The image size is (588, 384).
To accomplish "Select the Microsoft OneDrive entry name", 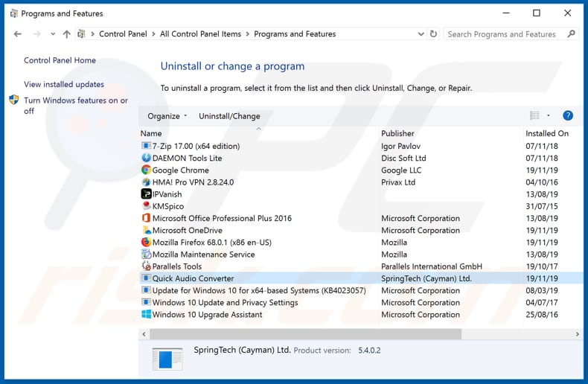I will point(187,230).
